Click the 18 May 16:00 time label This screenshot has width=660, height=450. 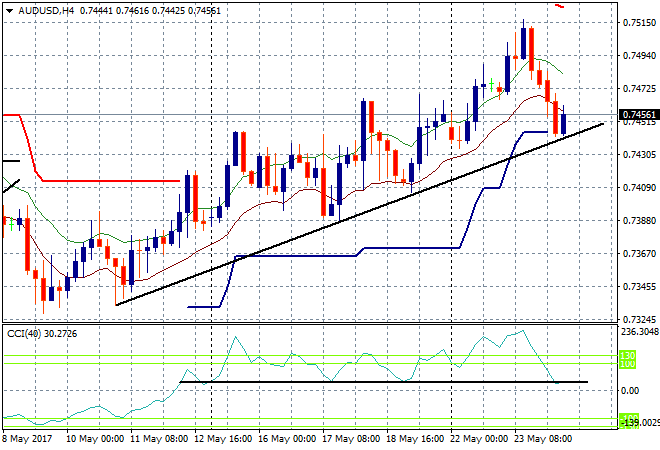415,439
